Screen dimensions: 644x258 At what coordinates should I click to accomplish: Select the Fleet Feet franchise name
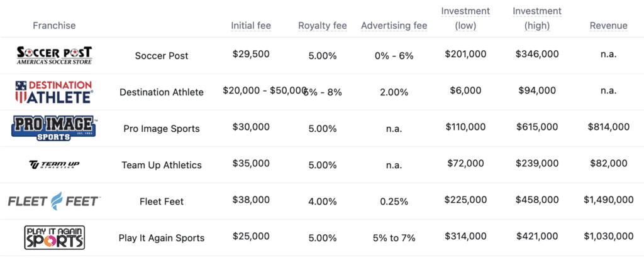[x=162, y=202]
